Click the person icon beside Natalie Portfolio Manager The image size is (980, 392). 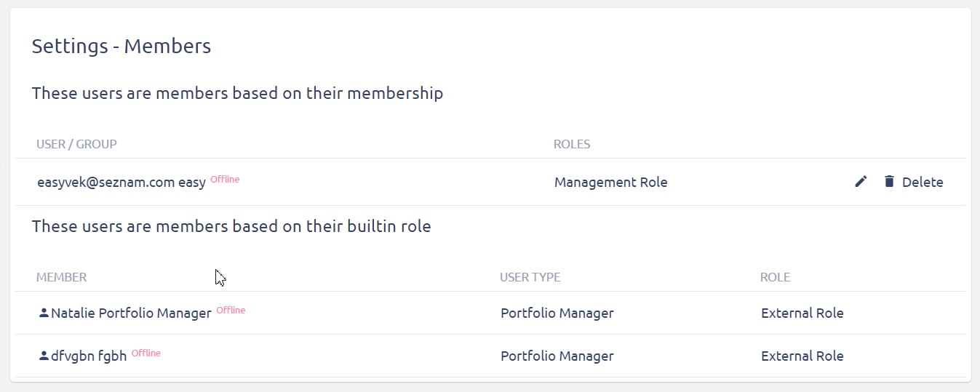[44, 313]
